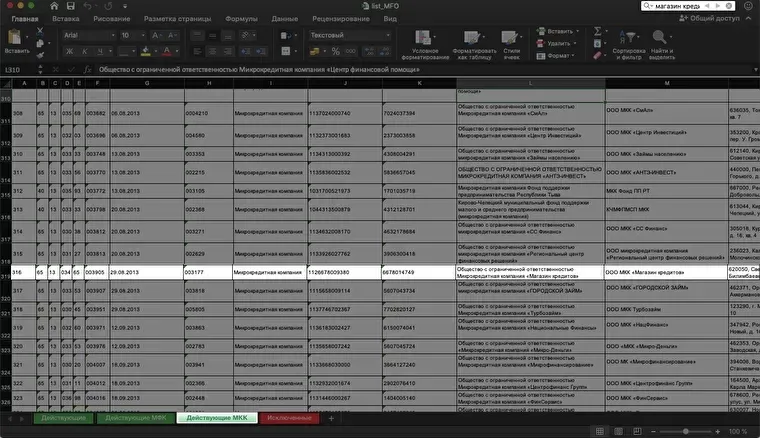Click the AutoSum sigma icon
This screenshot has width=760, height=438.
tap(598, 31)
